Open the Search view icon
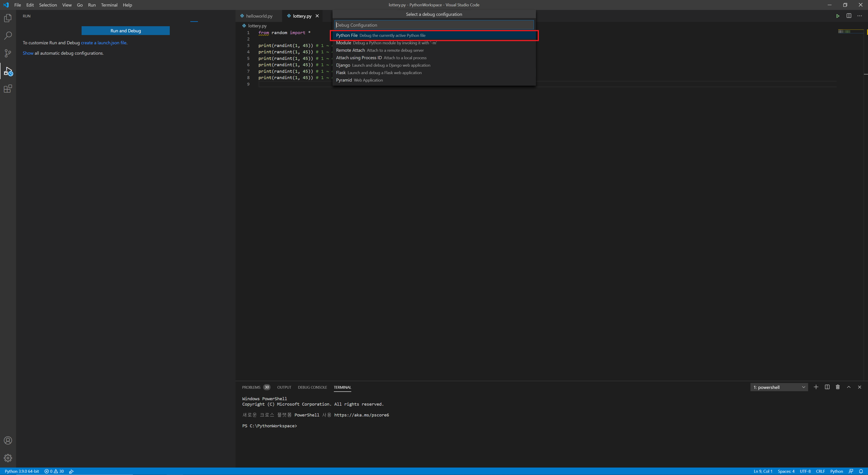This screenshot has width=868, height=475. [8, 36]
